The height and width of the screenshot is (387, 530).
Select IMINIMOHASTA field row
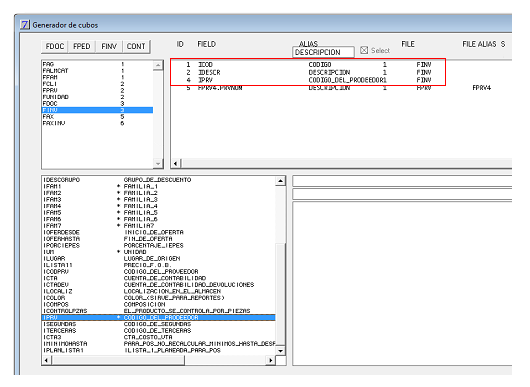[159, 343]
